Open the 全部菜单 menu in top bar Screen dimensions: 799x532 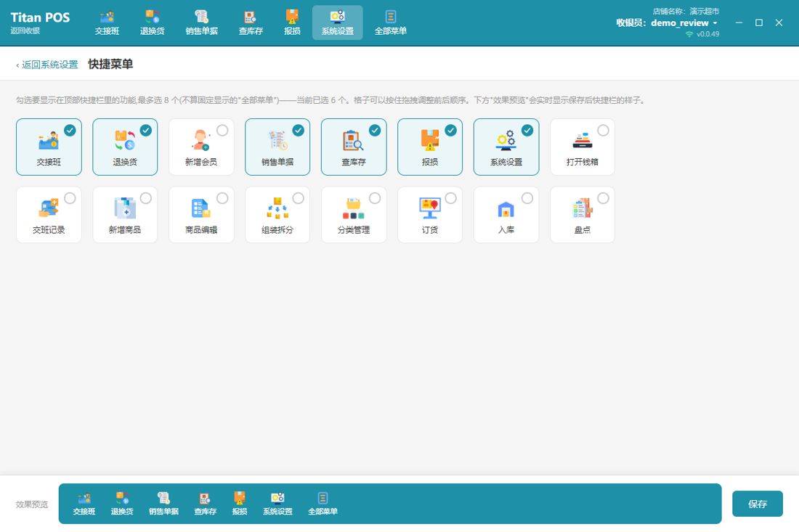(x=390, y=23)
